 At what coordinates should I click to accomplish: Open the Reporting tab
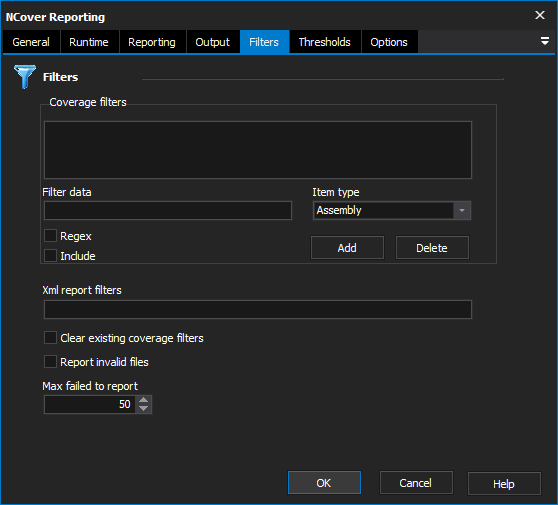[x=152, y=42]
